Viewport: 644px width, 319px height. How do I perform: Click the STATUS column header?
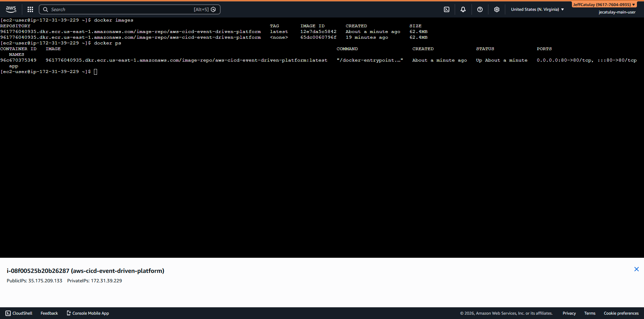[x=485, y=49]
